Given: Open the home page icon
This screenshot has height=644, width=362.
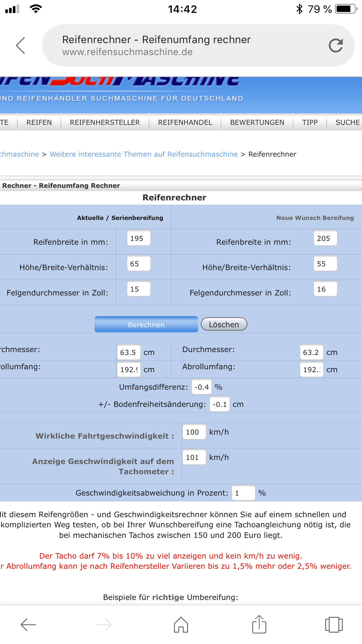Looking at the screenshot, I should [x=181, y=624].
